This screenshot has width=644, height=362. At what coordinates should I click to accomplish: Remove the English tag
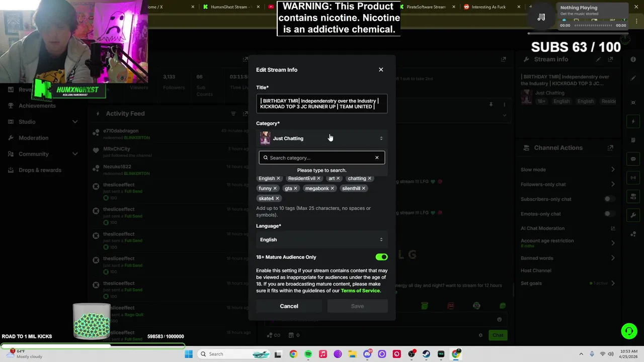click(278, 178)
